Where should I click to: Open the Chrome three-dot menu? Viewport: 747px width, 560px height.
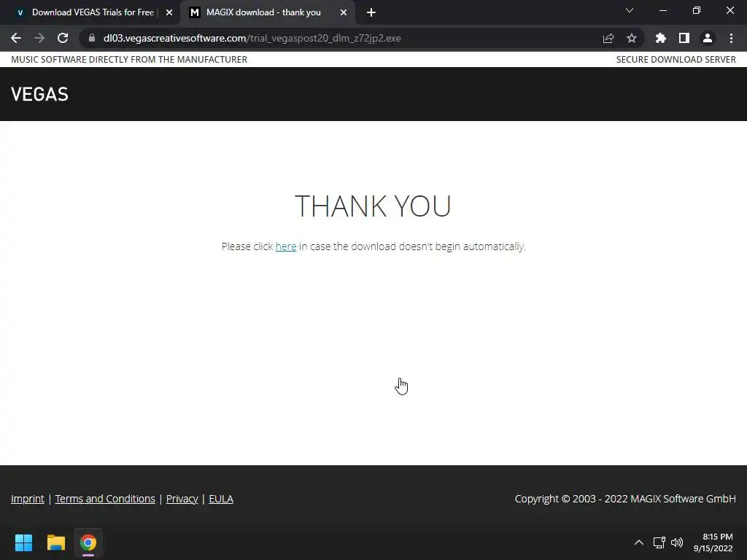point(731,38)
